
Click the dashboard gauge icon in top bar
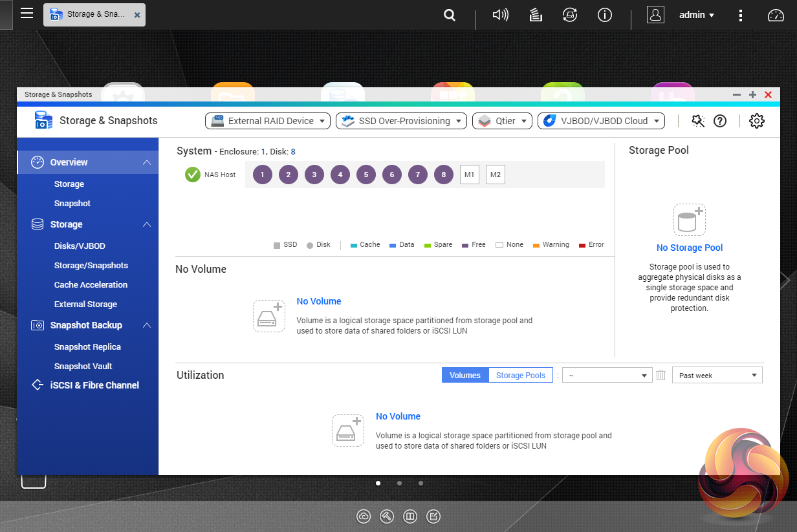point(775,15)
